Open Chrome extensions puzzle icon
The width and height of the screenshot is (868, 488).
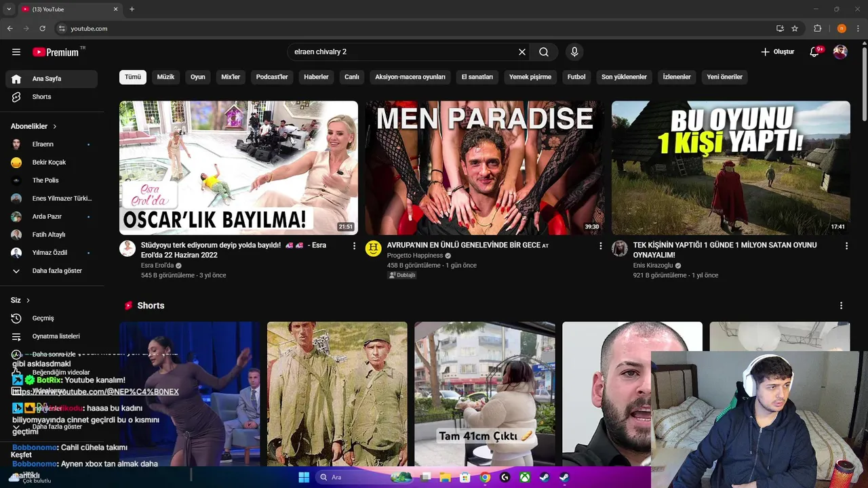click(817, 28)
